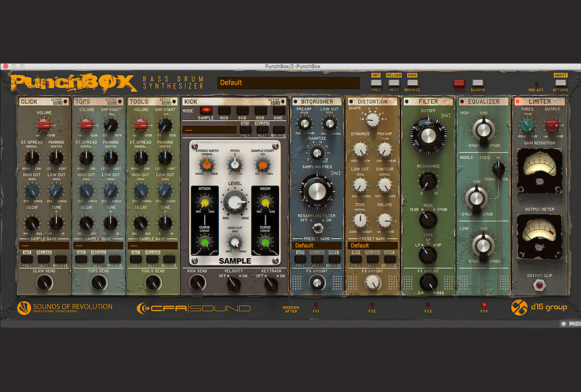This screenshot has width=581, height=392.
Task: Click the top Browse preset button
Action: pos(412,83)
